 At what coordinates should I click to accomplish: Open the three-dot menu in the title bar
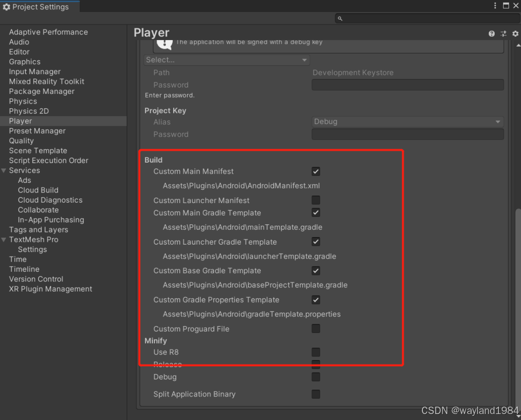pyautogui.click(x=495, y=6)
